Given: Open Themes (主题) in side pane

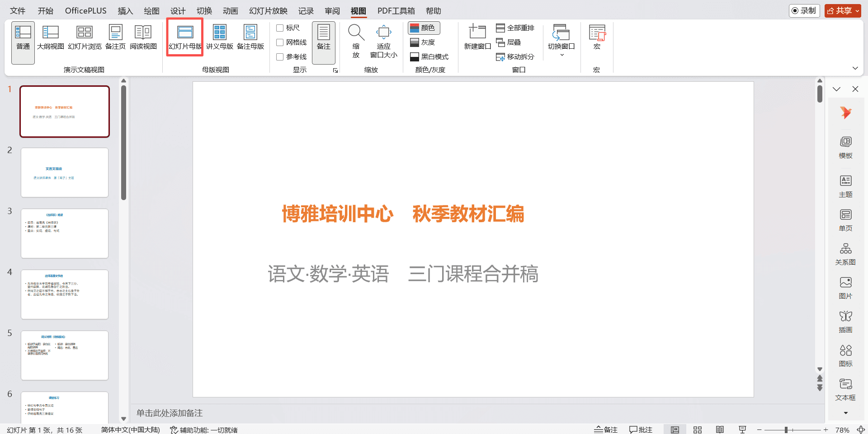Looking at the screenshot, I should pos(845,187).
